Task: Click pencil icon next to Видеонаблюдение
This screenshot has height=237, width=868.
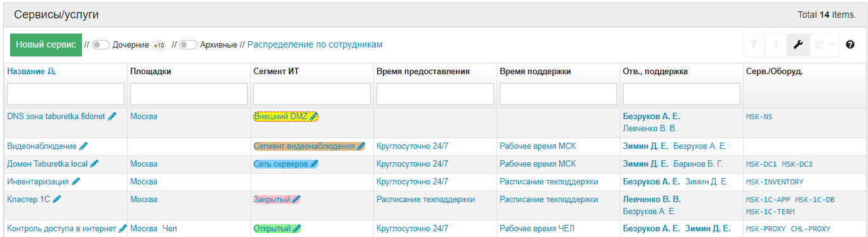Action: 83,146
